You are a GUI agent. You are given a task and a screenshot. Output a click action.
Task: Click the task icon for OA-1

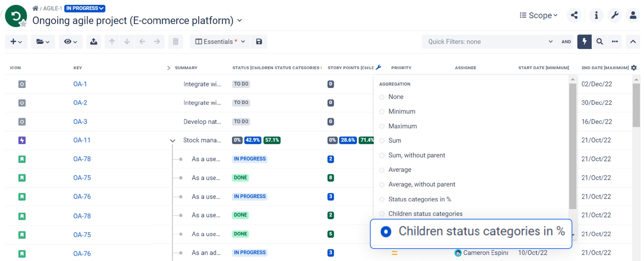click(22, 84)
